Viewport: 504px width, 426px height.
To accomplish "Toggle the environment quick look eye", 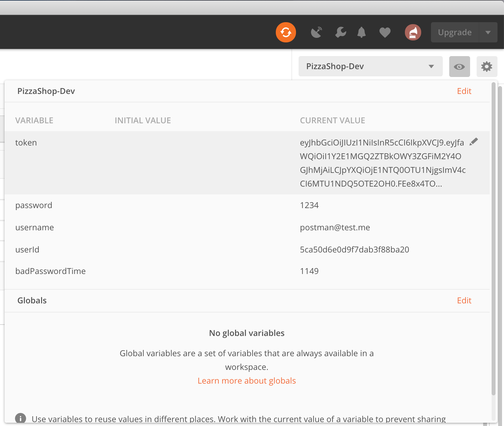I will pyautogui.click(x=460, y=67).
